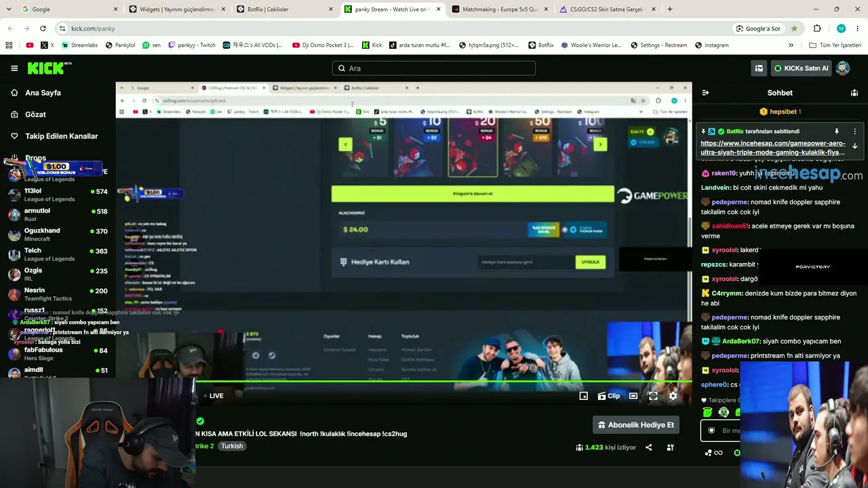
Task: Click chat username ArdaBerk07
Action: [x=741, y=341]
